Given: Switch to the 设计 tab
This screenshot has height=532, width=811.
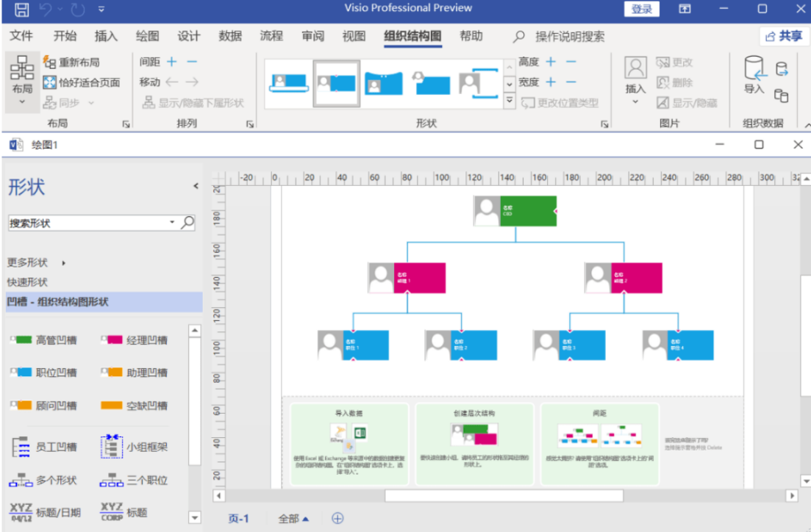Looking at the screenshot, I should (189, 36).
